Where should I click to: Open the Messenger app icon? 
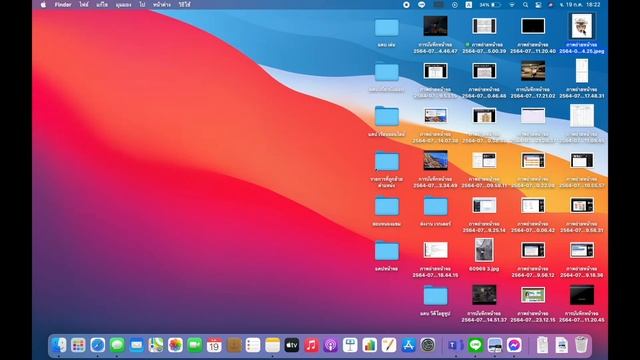click(514, 345)
